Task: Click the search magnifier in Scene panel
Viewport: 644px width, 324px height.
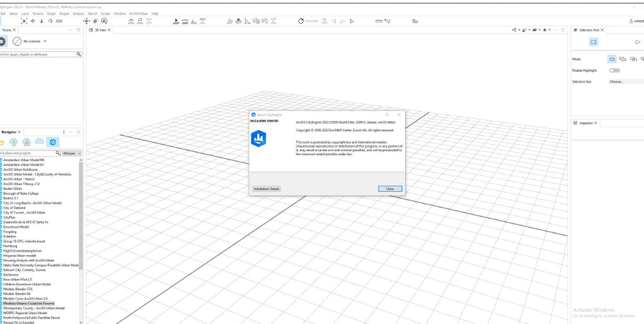Action: tap(79, 54)
